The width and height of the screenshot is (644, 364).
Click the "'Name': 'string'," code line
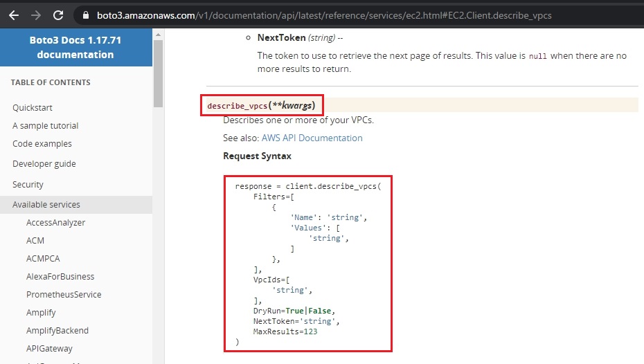[328, 217]
